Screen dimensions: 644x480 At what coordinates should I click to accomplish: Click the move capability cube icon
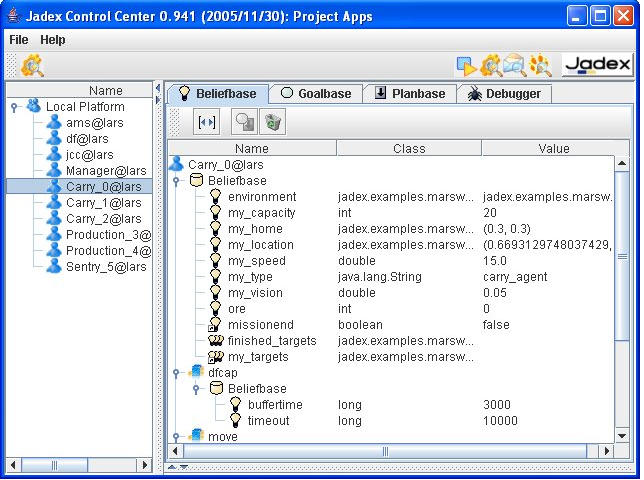pyautogui.click(x=196, y=435)
